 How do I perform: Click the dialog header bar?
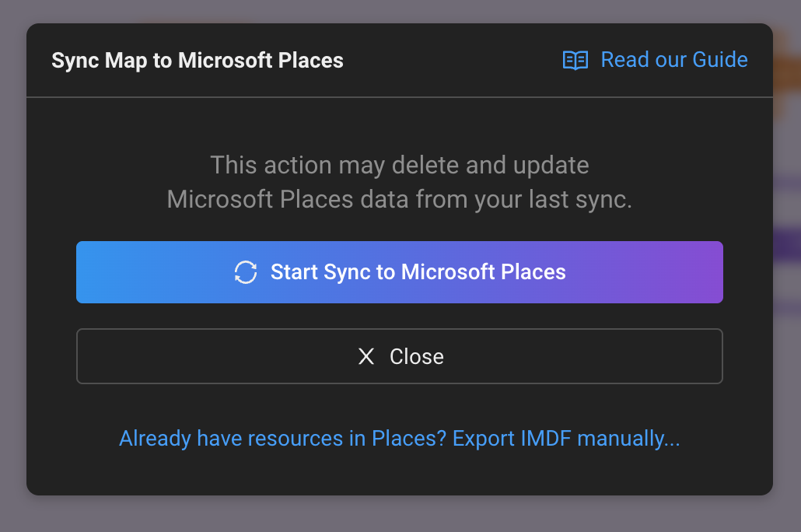pyautogui.click(x=451, y=61)
